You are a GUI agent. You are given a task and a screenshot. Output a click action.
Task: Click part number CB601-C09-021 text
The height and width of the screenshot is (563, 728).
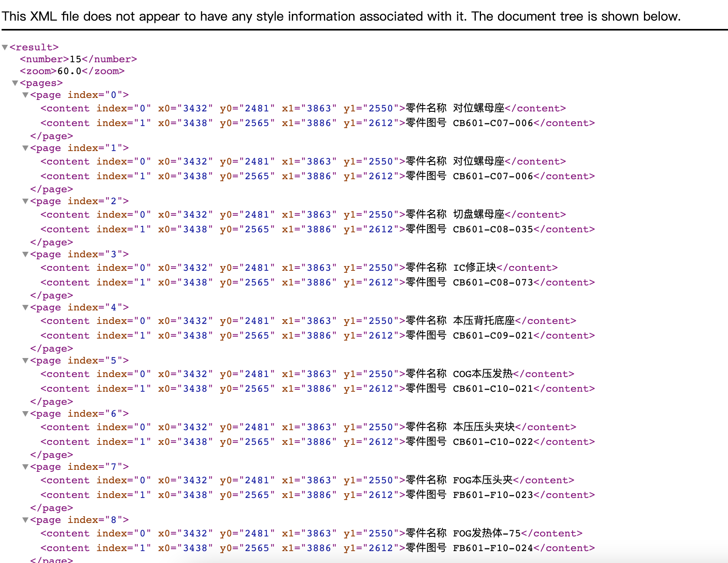(x=493, y=336)
